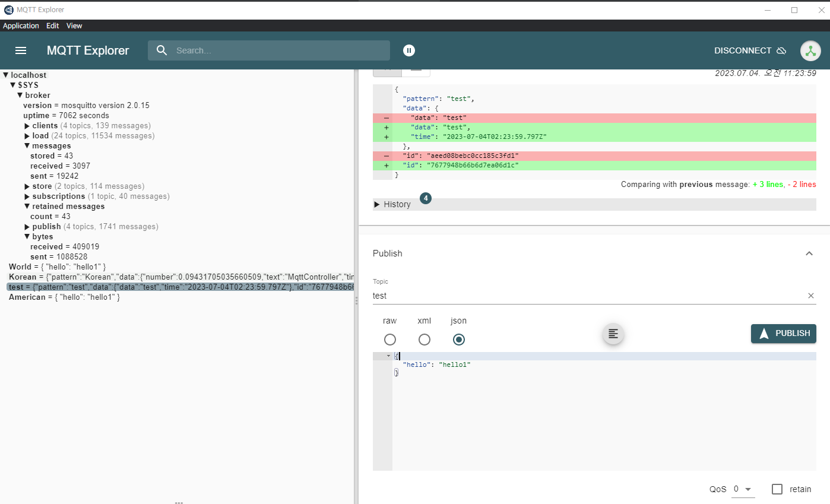This screenshot has height=504, width=830.
Task: Click 'received = 409019' row
Action: point(64,247)
